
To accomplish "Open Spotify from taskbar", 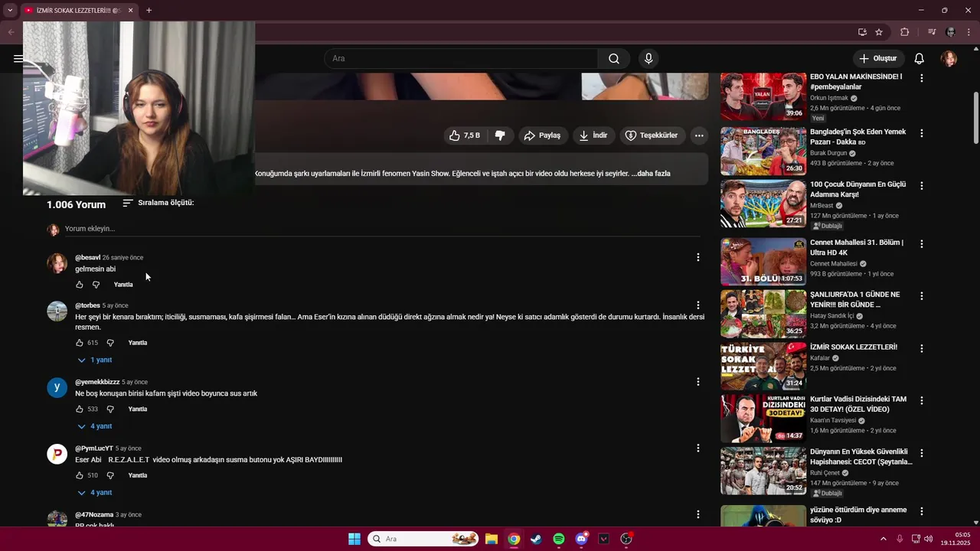I will pos(559,539).
